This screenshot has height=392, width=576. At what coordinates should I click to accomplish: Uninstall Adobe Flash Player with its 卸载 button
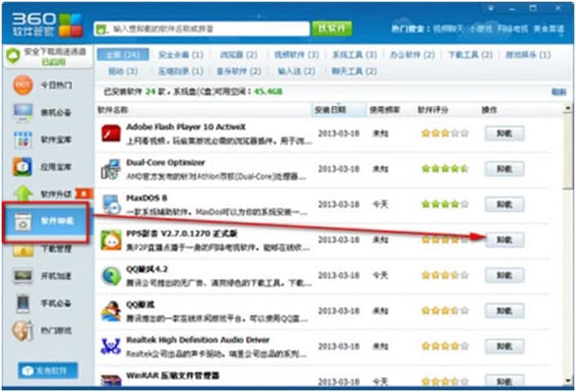(x=504, y=134)
